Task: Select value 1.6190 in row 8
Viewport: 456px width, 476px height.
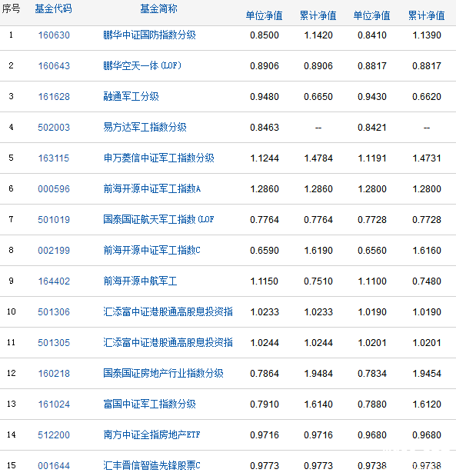Action: [318, 251]
